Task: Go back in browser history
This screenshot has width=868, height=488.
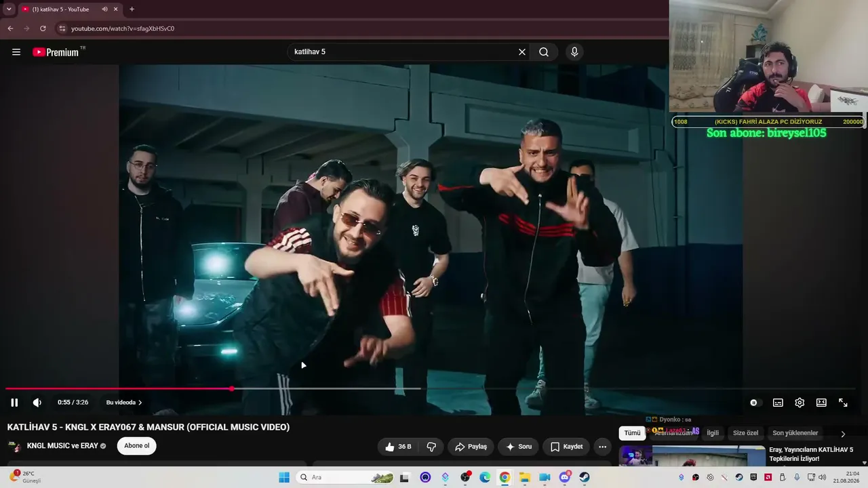Action: [10, 28]
